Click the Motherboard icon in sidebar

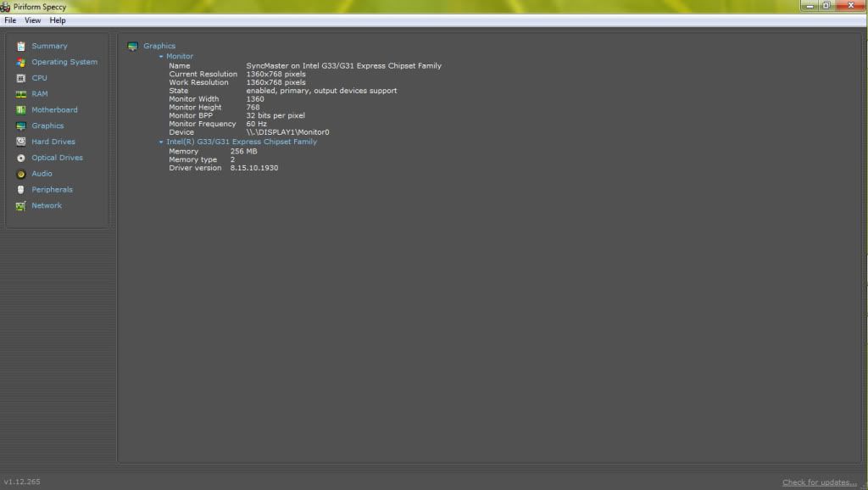(x=21, y=110)
